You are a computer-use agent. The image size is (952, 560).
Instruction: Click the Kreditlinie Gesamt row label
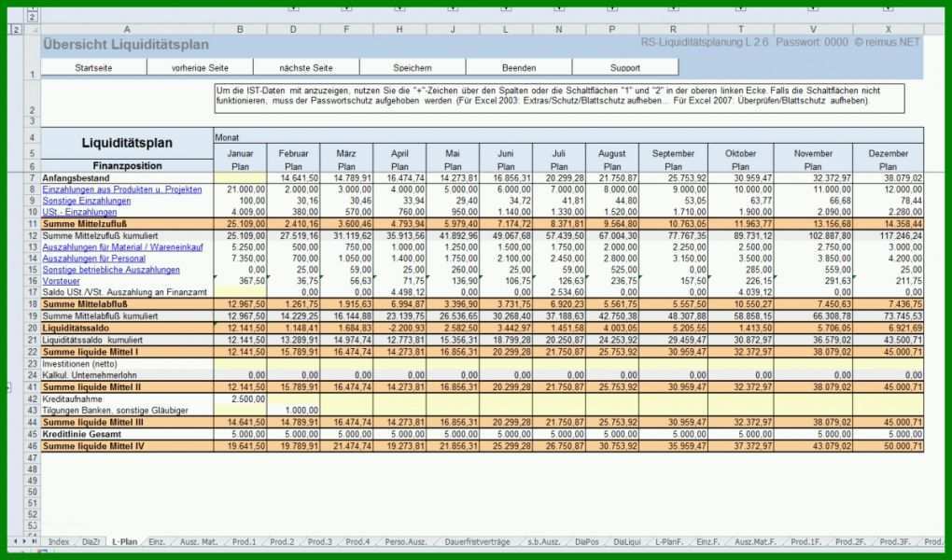click(x=127, y=435)
